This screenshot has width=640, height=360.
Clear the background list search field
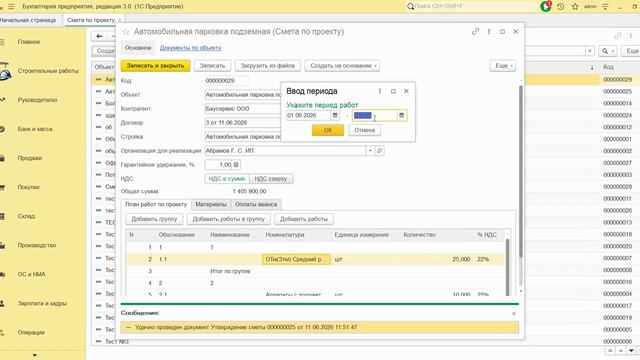click(x=589, y=51)
